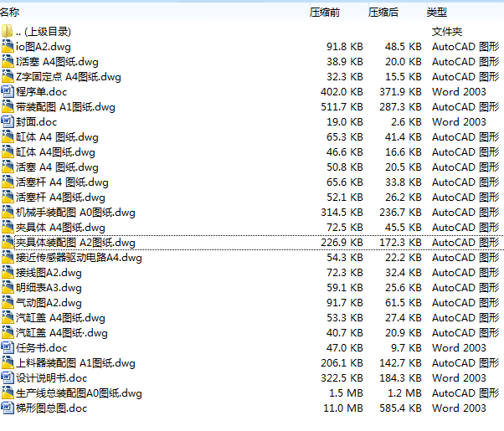
Task: Select file name 任务书.doc
Action: 42,348
